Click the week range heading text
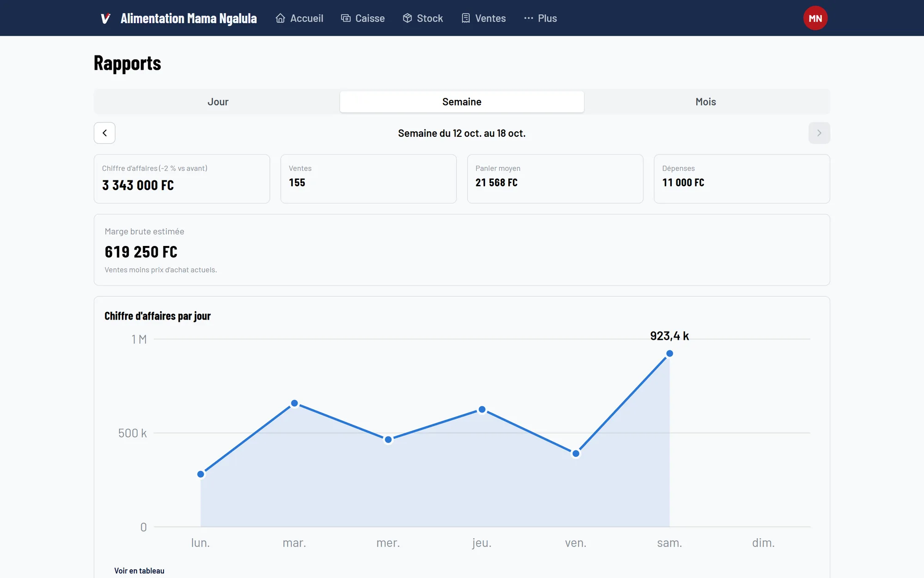This screenshot has width=924, height=578. click(x=462, y=133)
